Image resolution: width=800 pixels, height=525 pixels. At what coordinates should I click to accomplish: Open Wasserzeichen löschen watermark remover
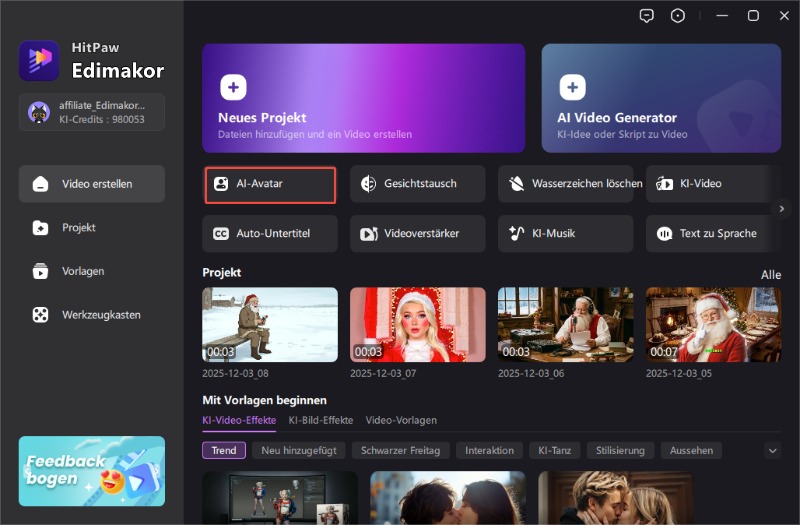tap(565, 184)
